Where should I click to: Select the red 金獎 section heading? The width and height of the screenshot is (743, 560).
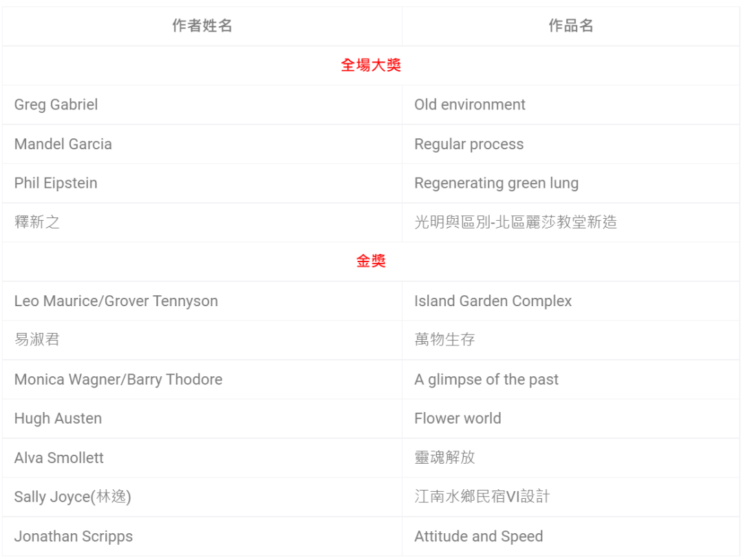(x=371, y=261)
